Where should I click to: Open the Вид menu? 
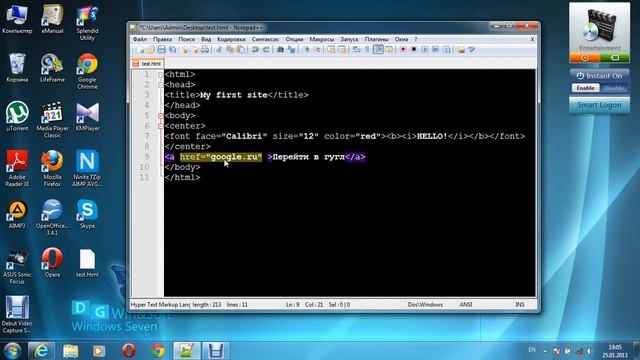click(x=206, y=39)
